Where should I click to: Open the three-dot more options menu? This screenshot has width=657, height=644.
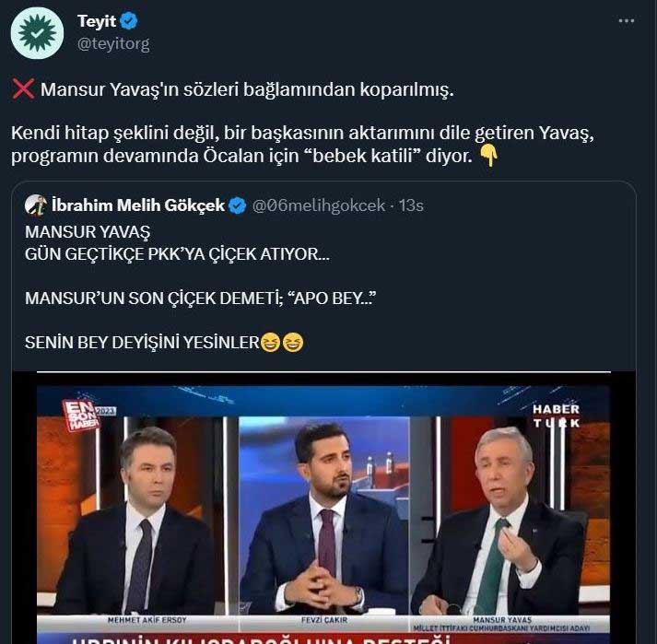[x=626, y=20]
